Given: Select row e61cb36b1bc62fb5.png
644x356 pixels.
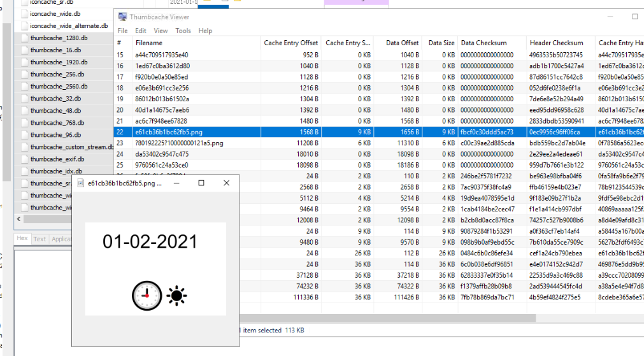Looking at the screenshot, I should pos(378,132).
